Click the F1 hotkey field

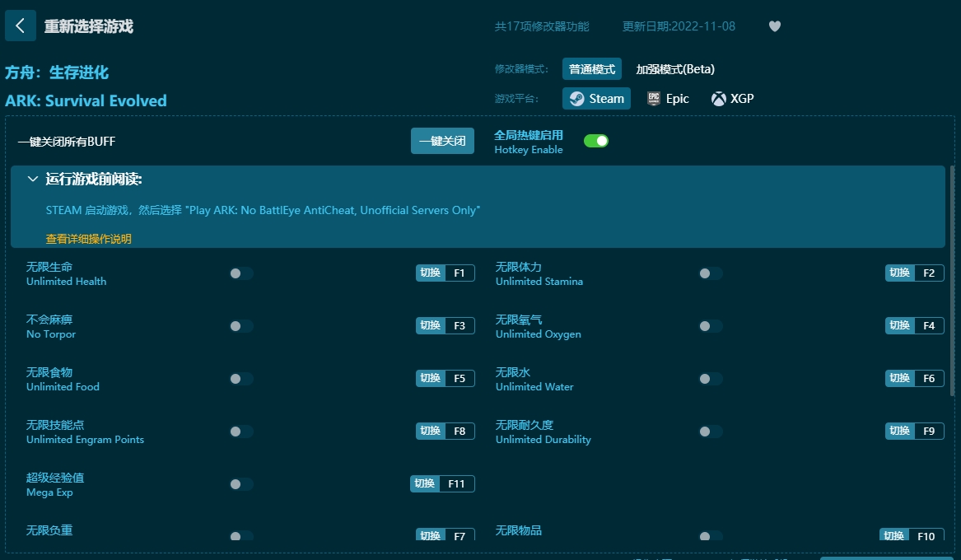point(460,273)
